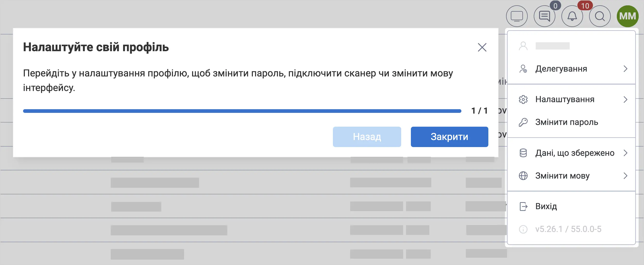The image size is (644, 265).
Task: Click the settings gear icon
Action: 523,99
